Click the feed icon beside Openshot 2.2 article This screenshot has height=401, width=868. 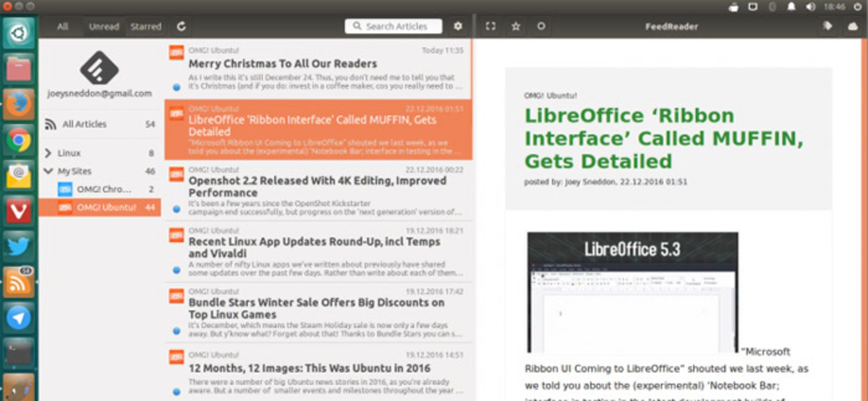(176, 174)
